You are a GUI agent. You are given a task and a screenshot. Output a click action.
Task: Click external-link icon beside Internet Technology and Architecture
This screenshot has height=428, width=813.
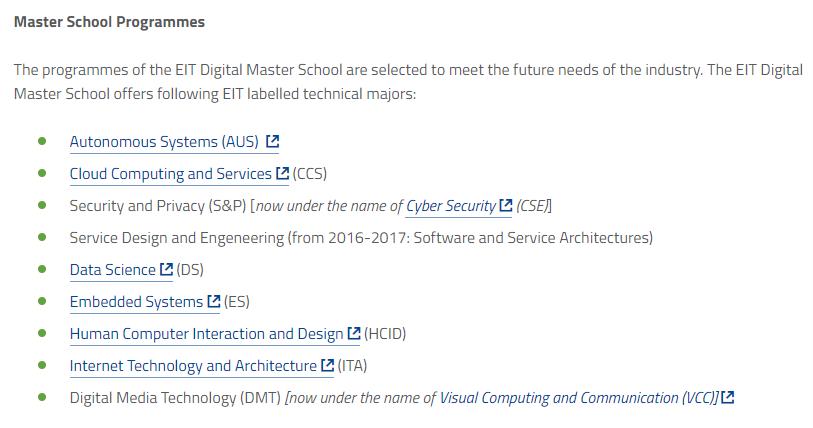[x=327, y=366]
